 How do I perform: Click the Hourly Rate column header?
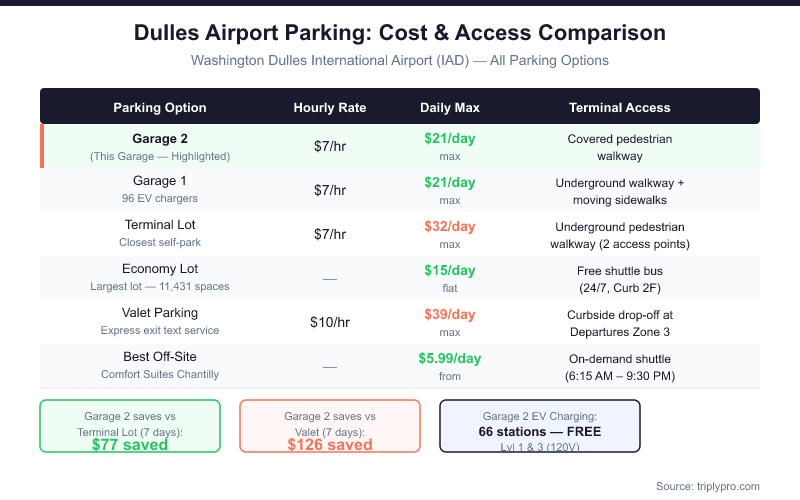(x=330, y=107)
